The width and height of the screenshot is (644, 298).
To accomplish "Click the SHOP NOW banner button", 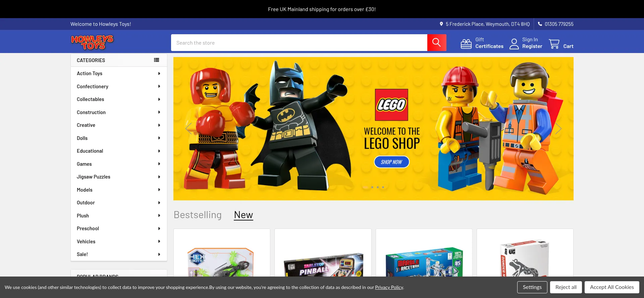I will (391, 162).
